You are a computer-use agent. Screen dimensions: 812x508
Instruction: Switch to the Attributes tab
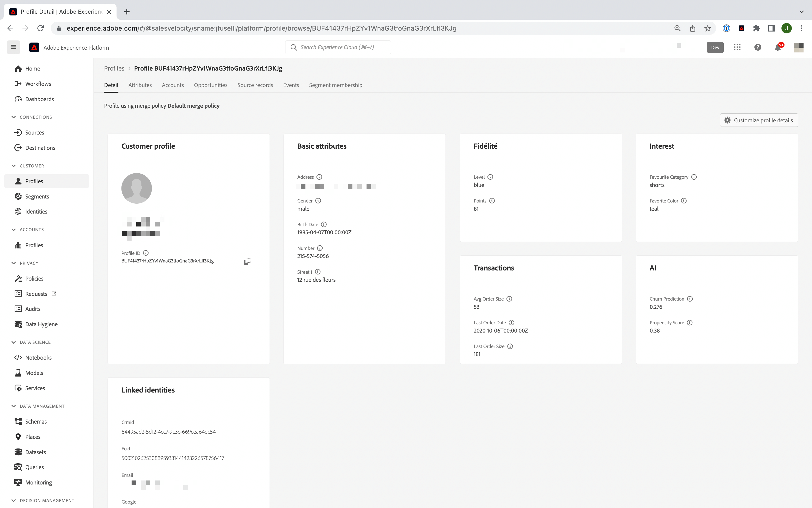coord(140,85)
